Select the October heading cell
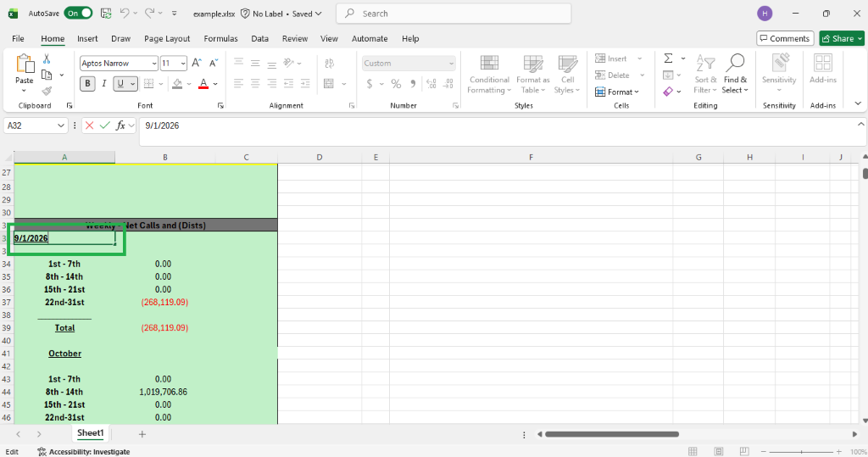 pyautogui.click(x=64, y=354)
